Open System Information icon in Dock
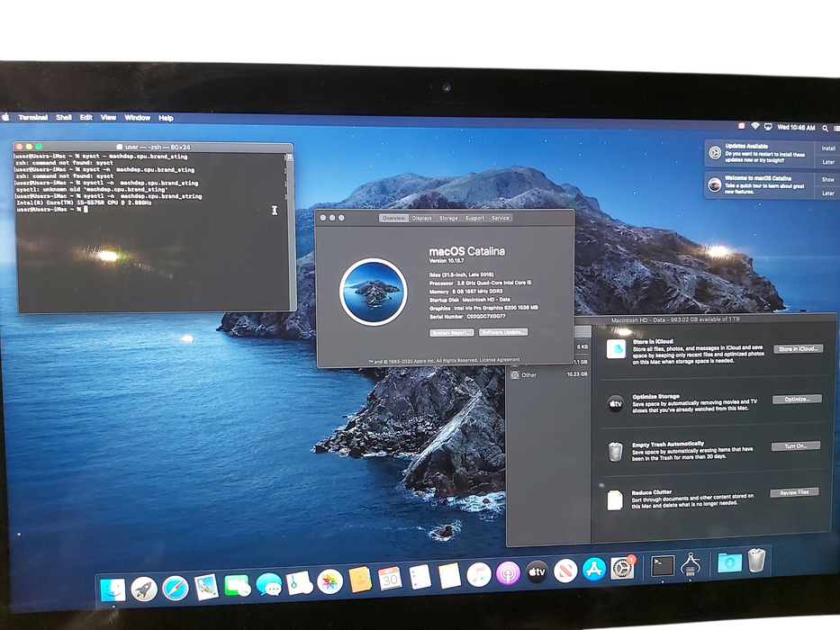Image resolution: width=840 pixels, height=630 pixels. [x=691, y=564]
